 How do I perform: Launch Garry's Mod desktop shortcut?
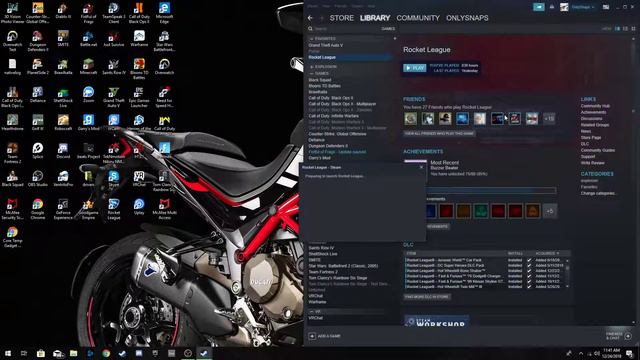[88, 122]
